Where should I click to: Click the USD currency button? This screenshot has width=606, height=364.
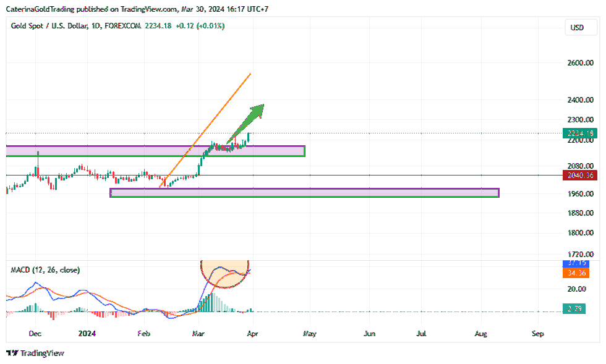coord(581,27)
